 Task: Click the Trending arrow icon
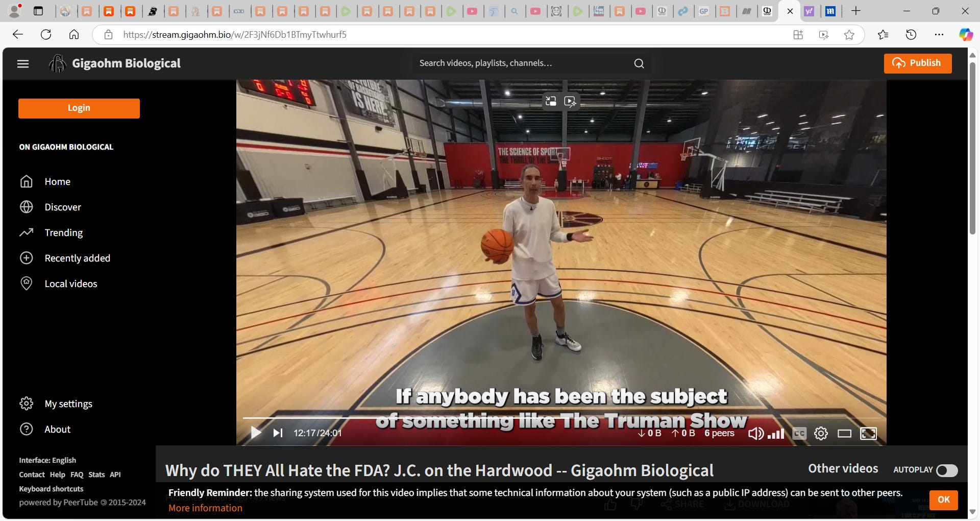(26, 232)
